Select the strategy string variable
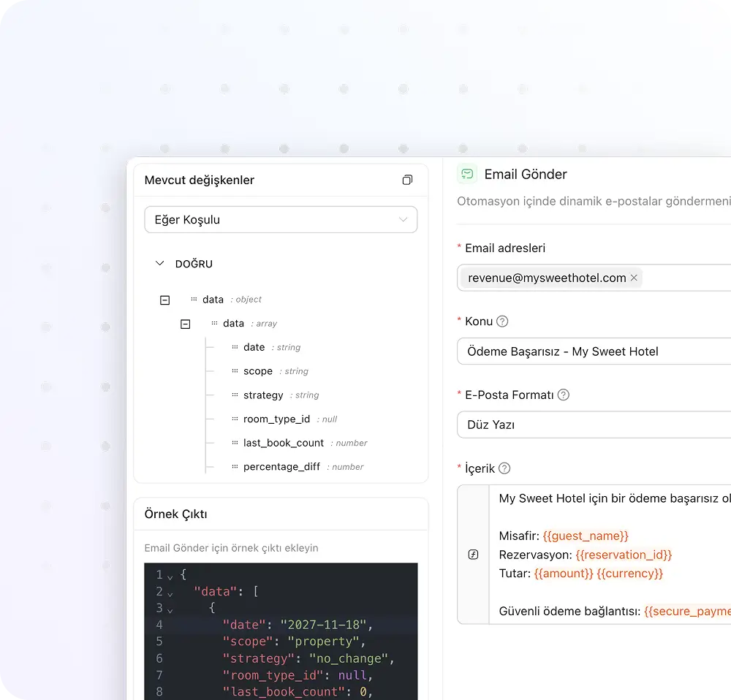Viewport: 731px width, 700px height. point(281,395)
